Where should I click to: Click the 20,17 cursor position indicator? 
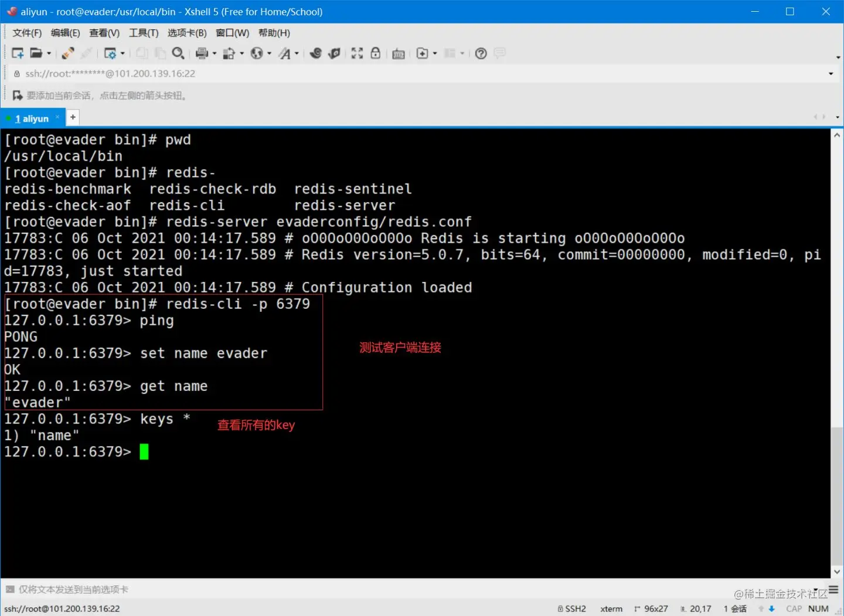click(x=696, y=609)
